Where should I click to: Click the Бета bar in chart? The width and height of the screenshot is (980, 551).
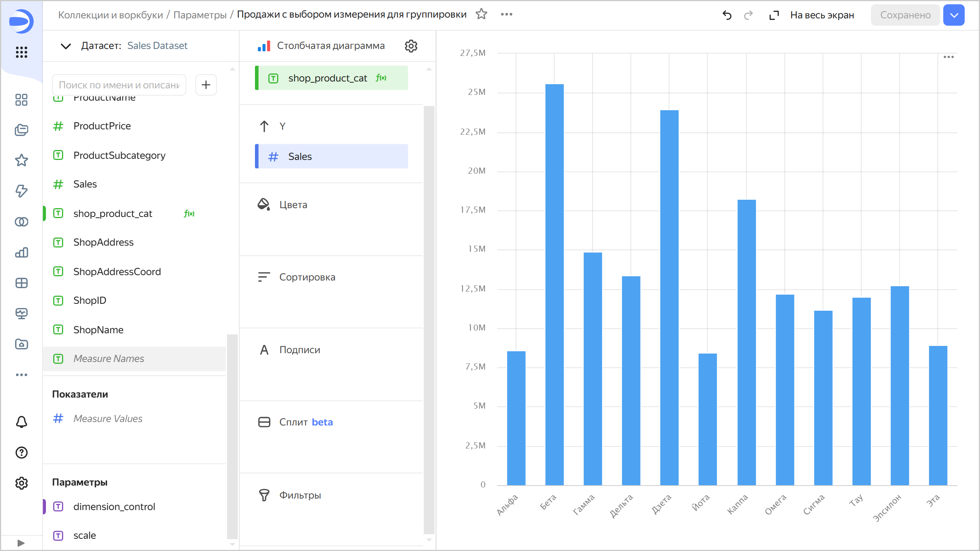[554, 284]
